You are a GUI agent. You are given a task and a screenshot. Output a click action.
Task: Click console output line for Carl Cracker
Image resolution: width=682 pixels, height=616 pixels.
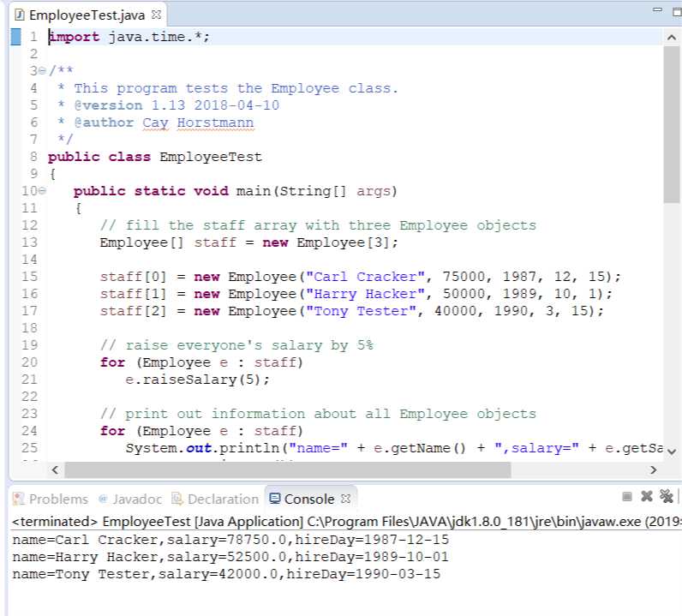[x=230, y=540]
